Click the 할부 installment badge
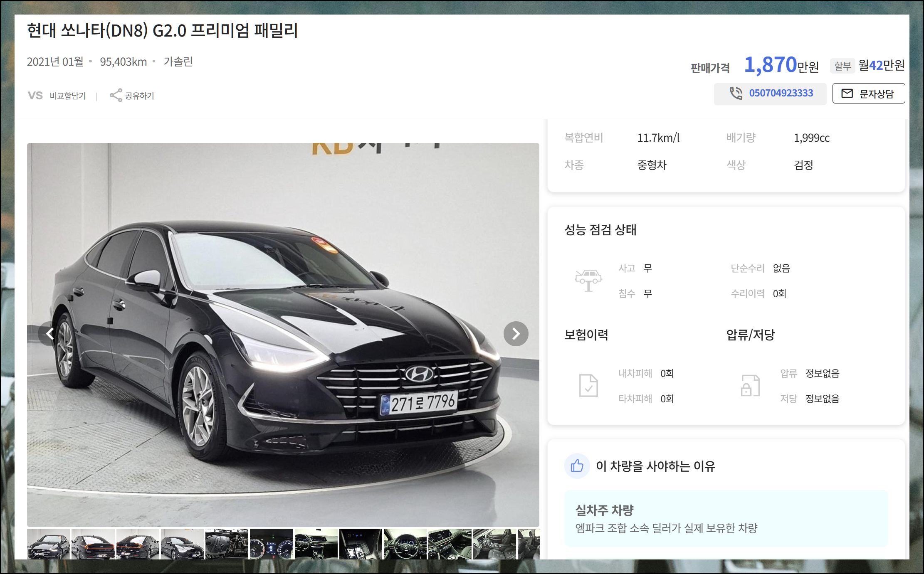This screenshot has height=574, width=924. point(842,66)
